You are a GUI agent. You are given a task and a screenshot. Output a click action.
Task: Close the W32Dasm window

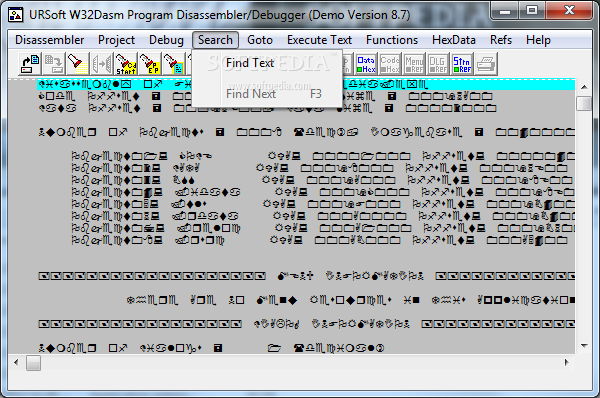[x=569, y=11]
